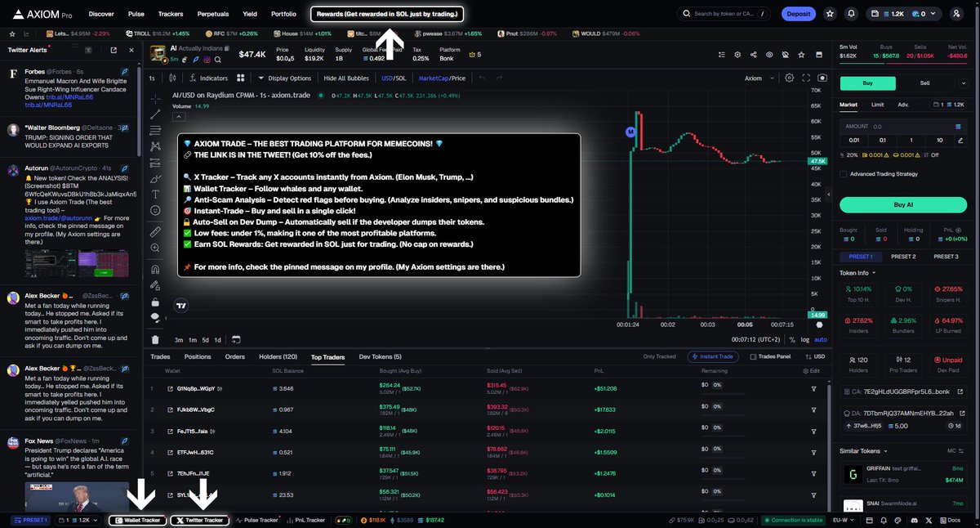Open the emoji sticker tool
The image size is (980, 528).
coord(155,211)
